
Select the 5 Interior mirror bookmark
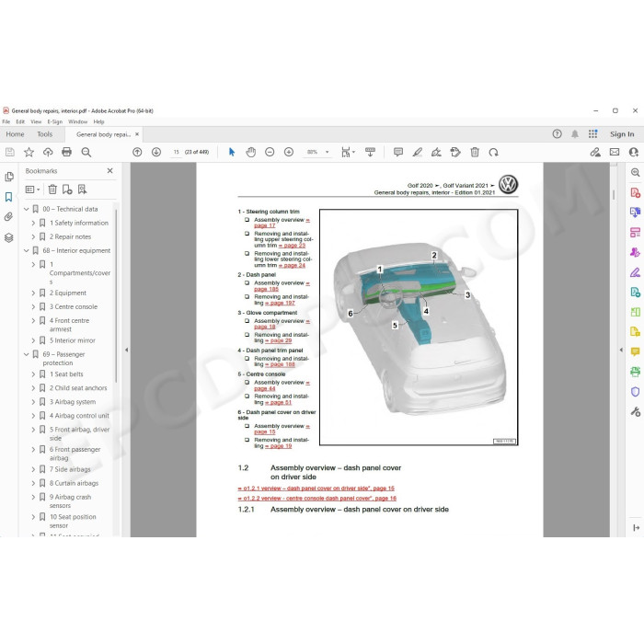73,340
